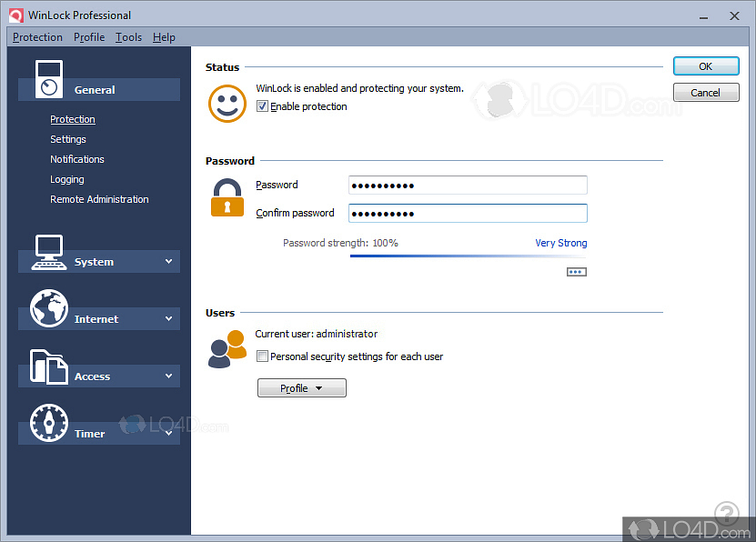This screenshot has height=542, width=756.
Task: Open the Protection menu
Action: click(37, 37)
